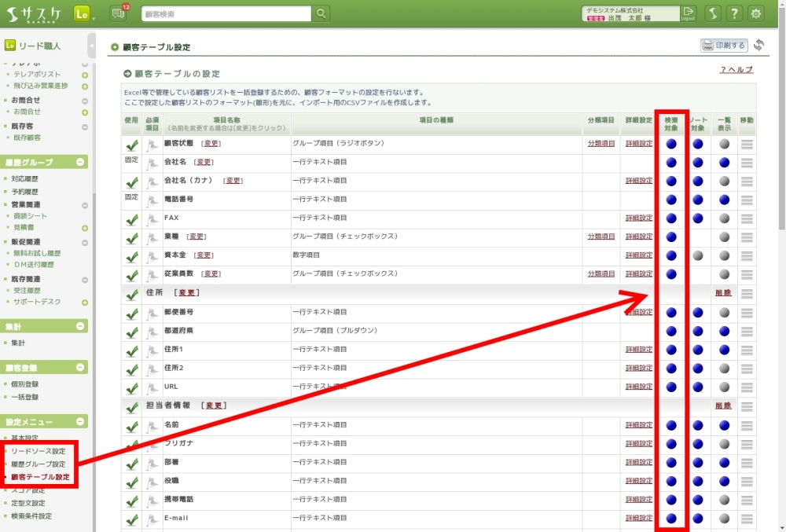Click the refresh arrows icon beside 印刷する
The width and height of the screenshot is (786, 532).
[x=758, y=46]
